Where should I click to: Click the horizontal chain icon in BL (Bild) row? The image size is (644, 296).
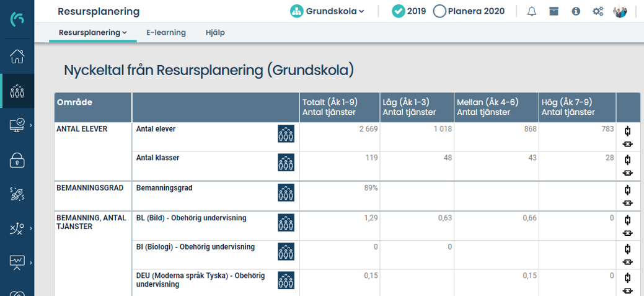click(627, 233)
